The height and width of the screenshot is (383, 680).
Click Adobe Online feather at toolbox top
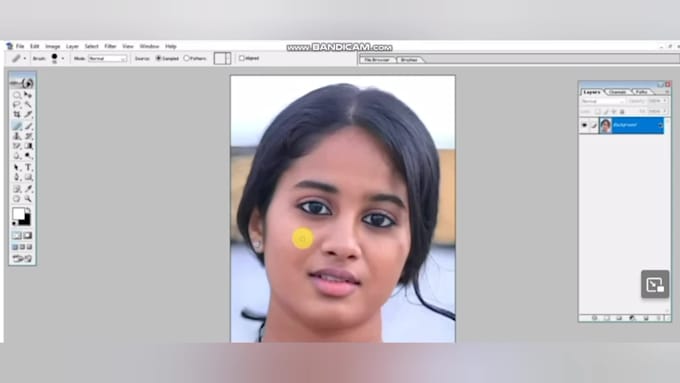point(22,82)
